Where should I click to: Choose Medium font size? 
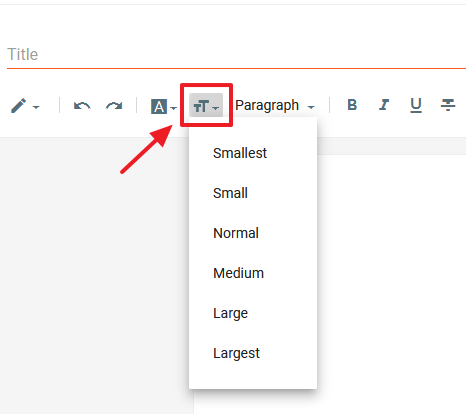(x=253, y=273)
